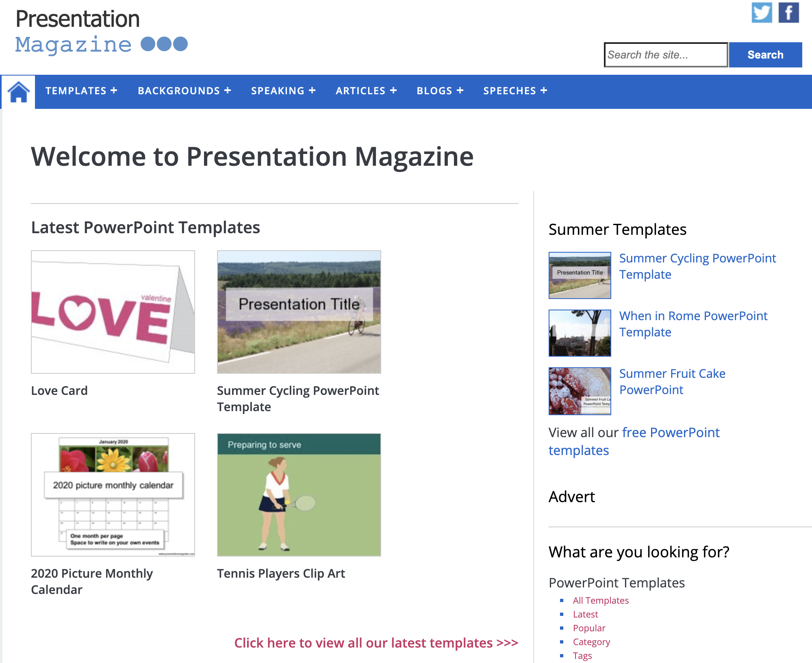Focus the Search the site field
This screenshot has width=812, height=663.
[x=665, y=55]
